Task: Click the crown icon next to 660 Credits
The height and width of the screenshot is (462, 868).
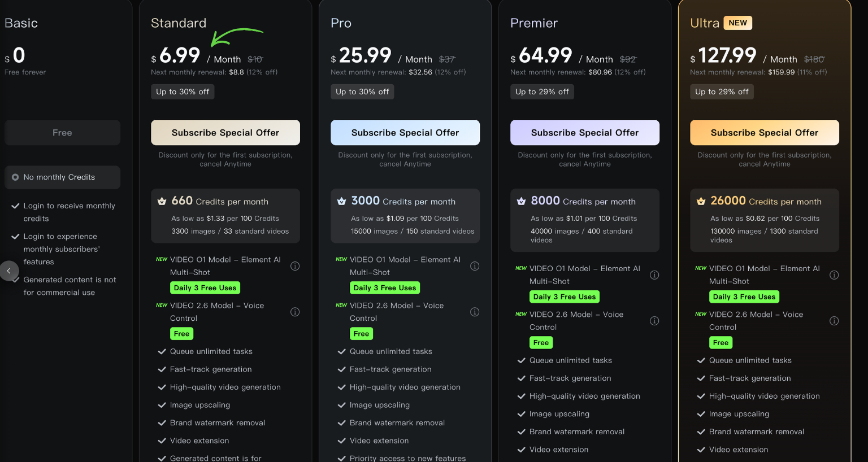Action: point(161,201)
